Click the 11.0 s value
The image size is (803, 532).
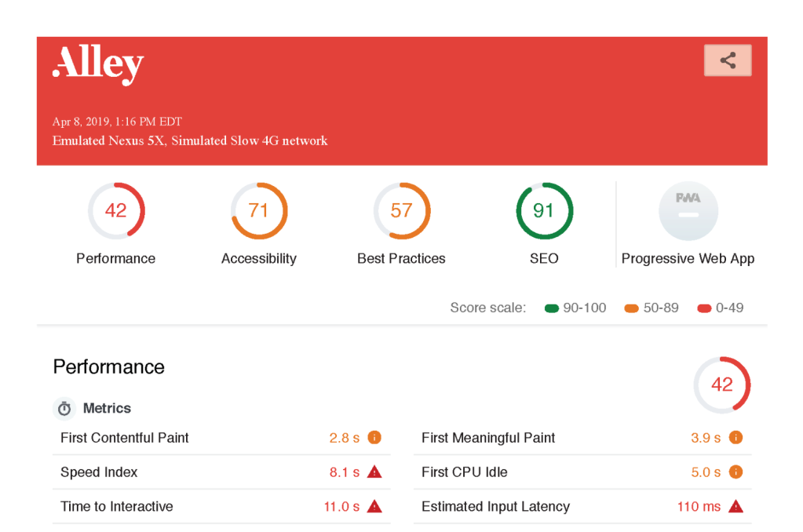tap(341, 506)
